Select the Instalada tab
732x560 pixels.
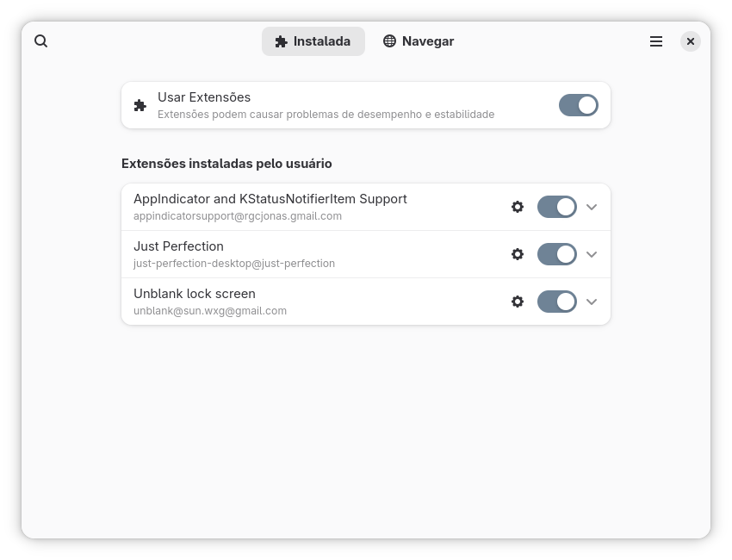[x=313, y=41]
